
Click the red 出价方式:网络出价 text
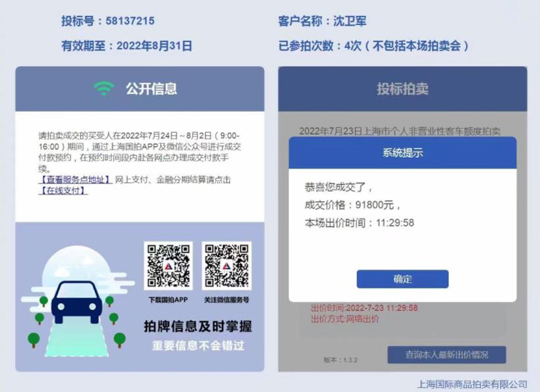coord(344,319)
